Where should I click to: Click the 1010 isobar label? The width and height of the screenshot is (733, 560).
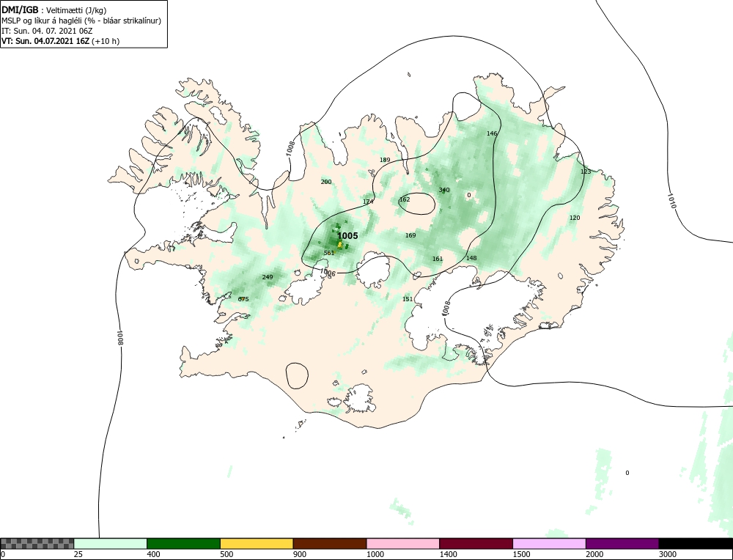671,201
